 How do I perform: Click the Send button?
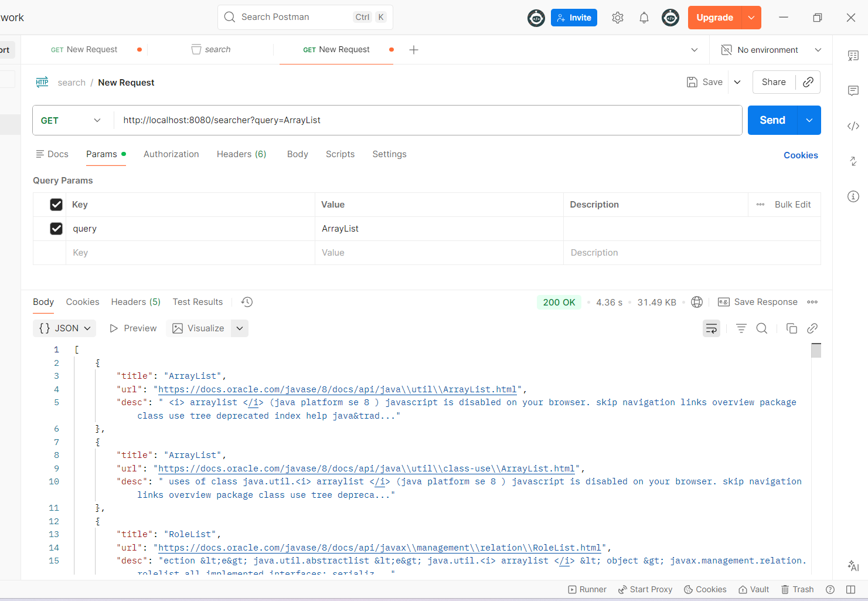click(772, 120)
